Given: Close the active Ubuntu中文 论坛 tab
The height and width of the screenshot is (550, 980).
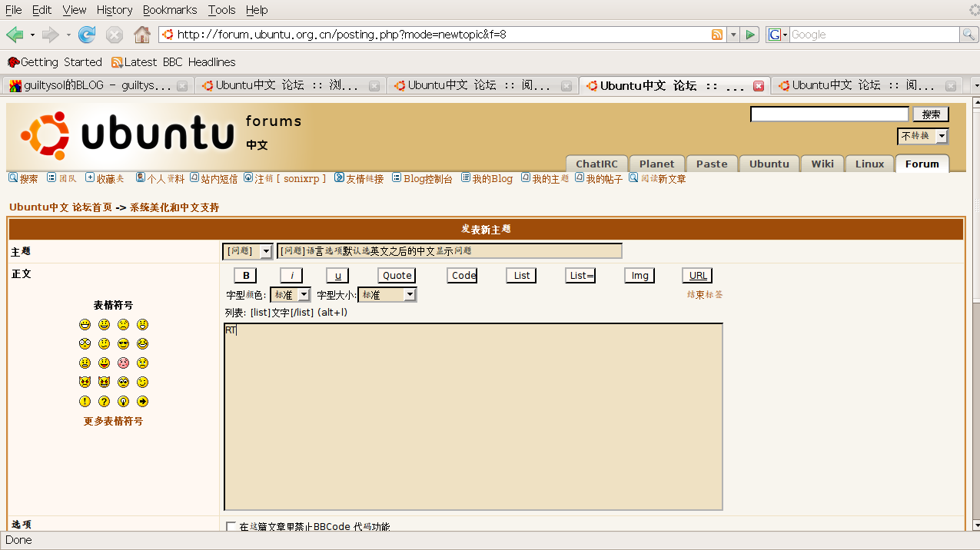Looking at the screenshot, I should pyautogui.click(x=758, y=86).
